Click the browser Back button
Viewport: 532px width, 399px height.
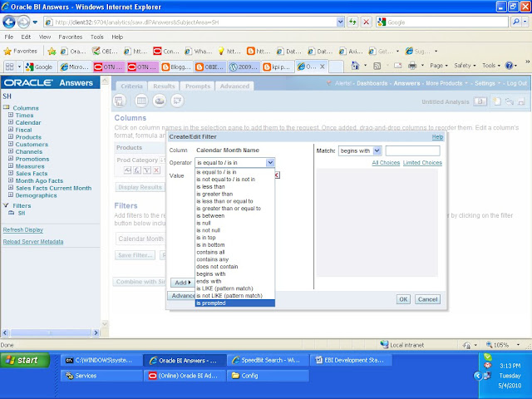tap(9, 22)
